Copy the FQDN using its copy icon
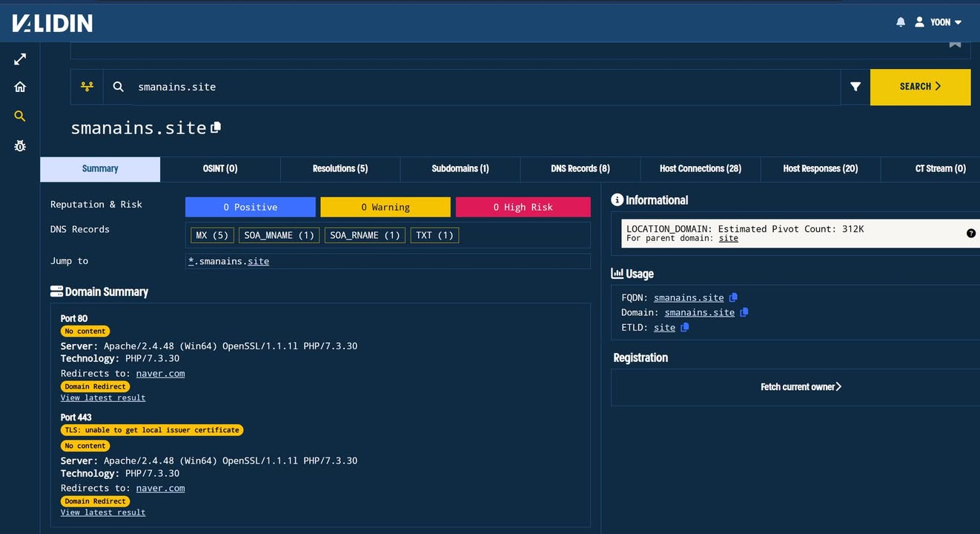This screenshot has height=534, width=980. 733,297
